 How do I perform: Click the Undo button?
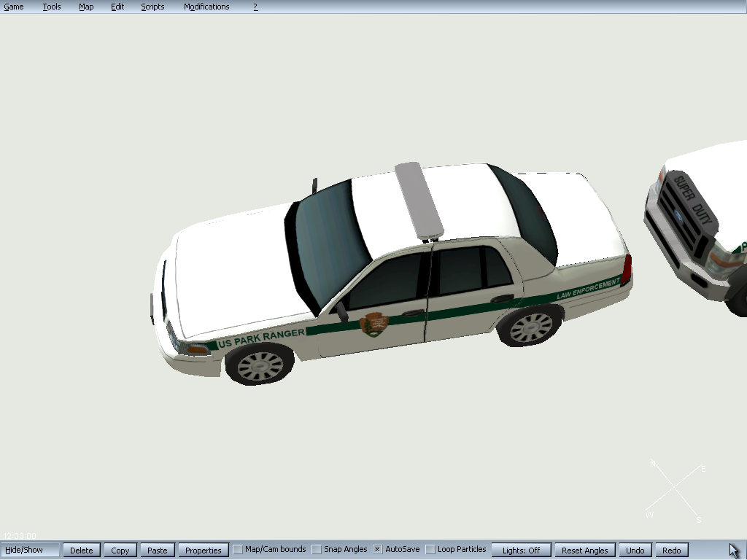635,550
